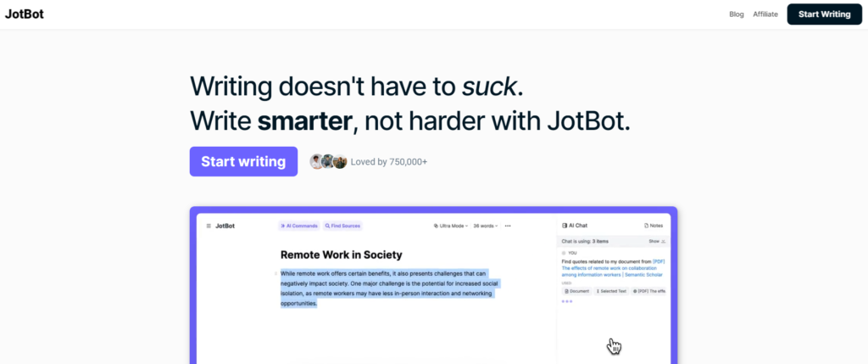This screenshot has width=868, height=364.
Task: Open the Ultra Mode dropdown
Action: pyautogui.click(x=451, y=226)
